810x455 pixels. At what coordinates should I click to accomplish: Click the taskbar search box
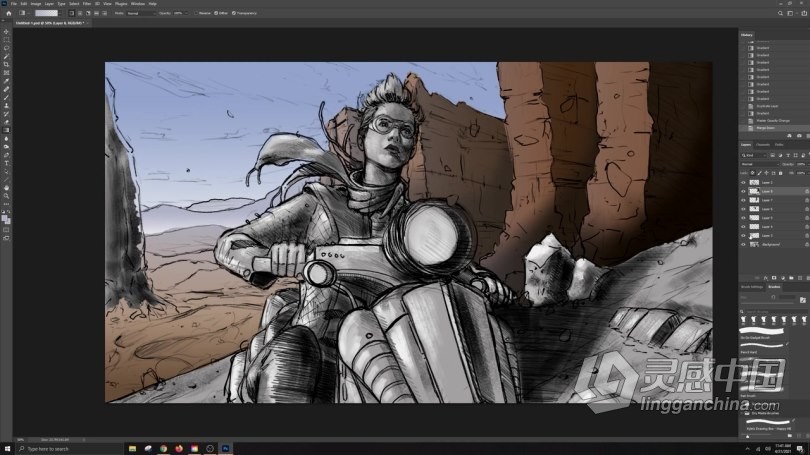click(x=69, y=449)
